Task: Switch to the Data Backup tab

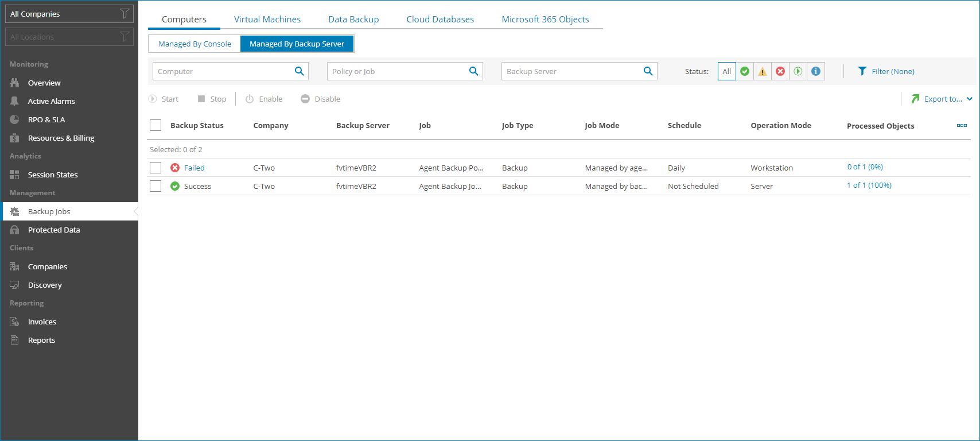Action: coord(353,19)
